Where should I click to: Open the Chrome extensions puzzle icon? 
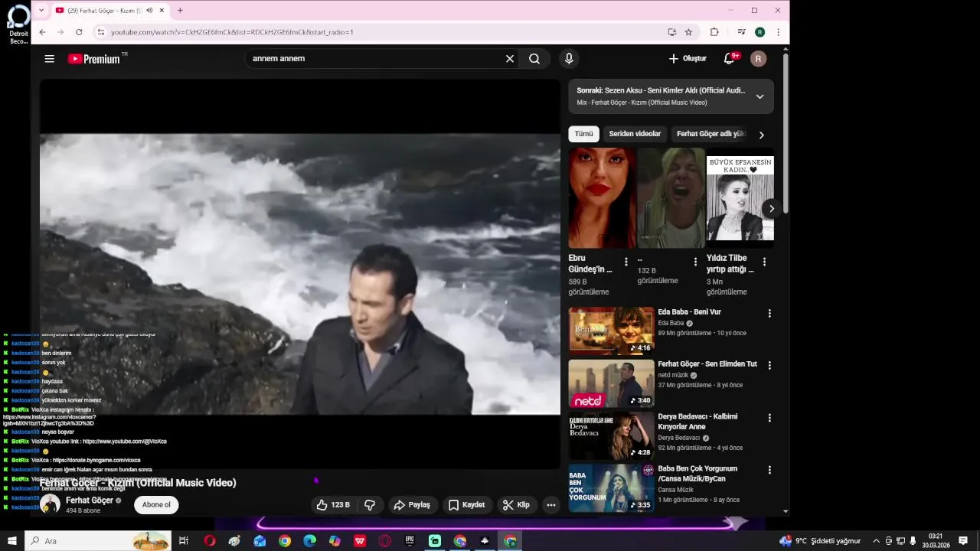714,32
